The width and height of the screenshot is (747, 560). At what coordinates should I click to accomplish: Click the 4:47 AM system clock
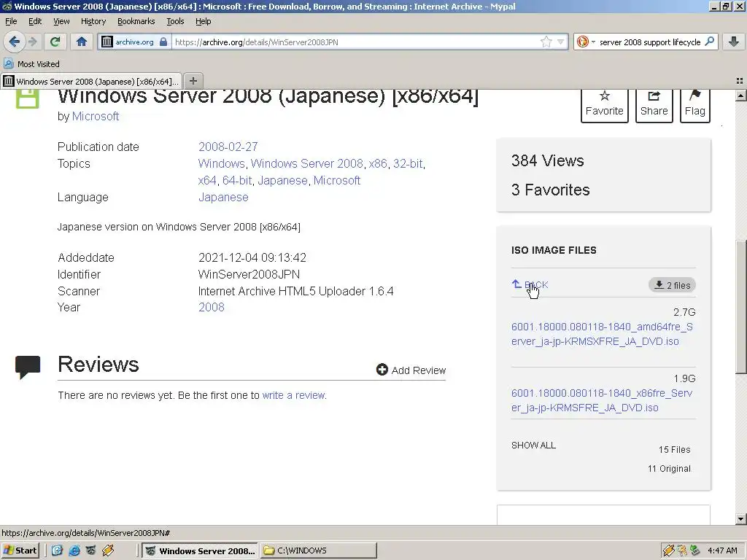click(x=722, y=551)
